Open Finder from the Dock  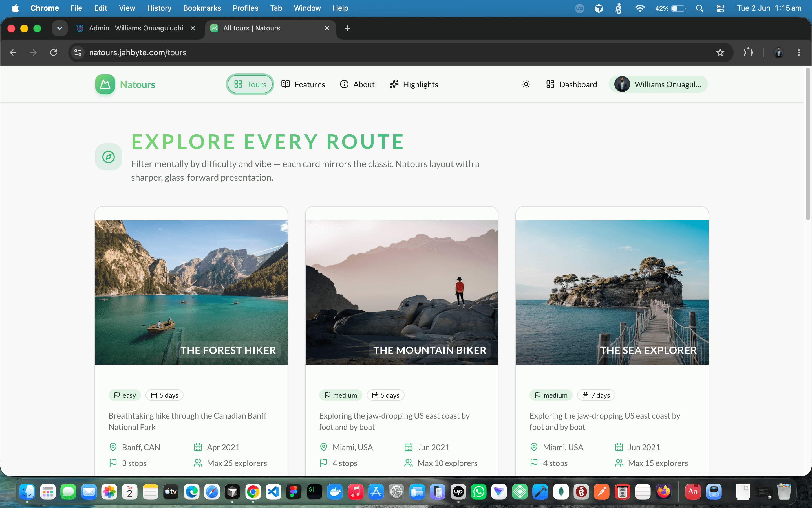(x=27, y=492)
